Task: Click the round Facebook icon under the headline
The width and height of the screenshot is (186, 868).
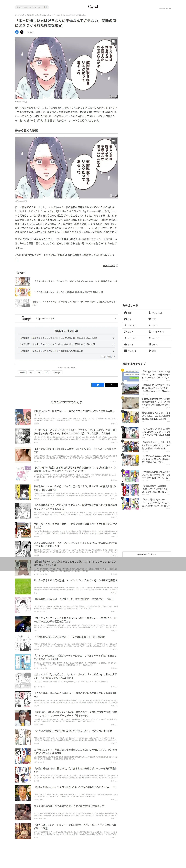Action: click(17, 32)
